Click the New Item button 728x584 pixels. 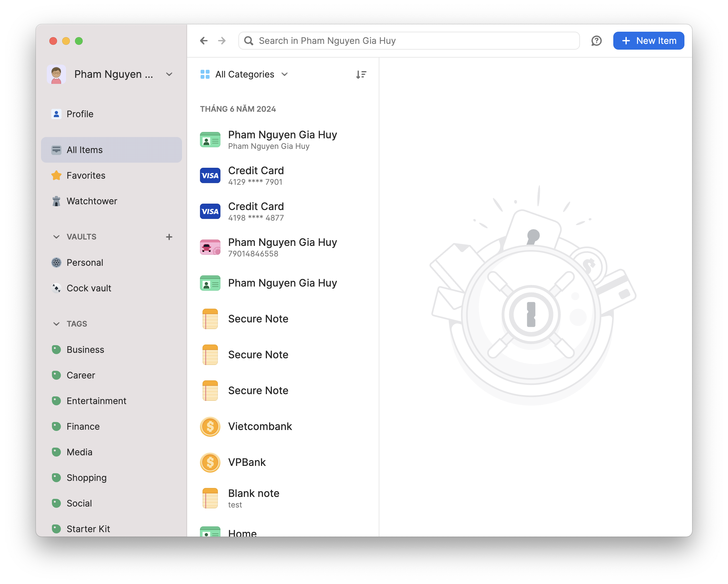[x=649, y=41]
